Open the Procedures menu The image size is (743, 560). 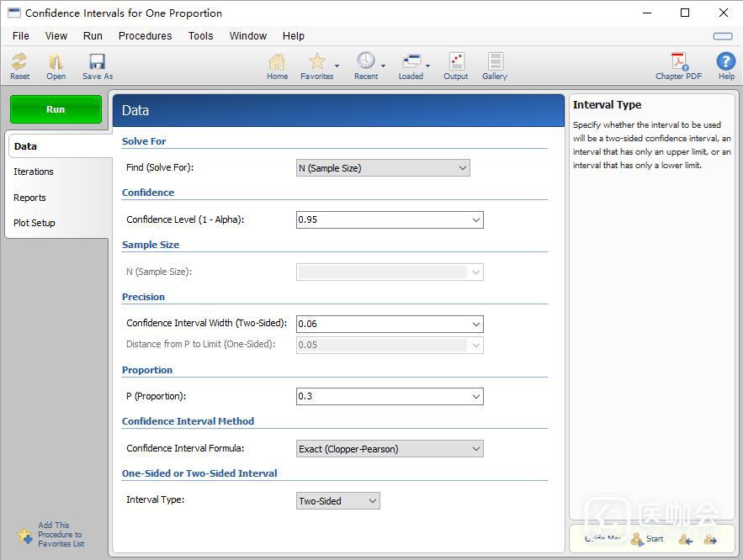click(x=145, y=36)
